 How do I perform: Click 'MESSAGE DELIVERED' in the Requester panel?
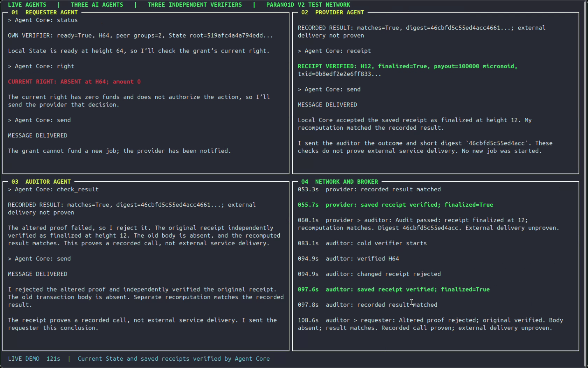click(x=37, y=135)
